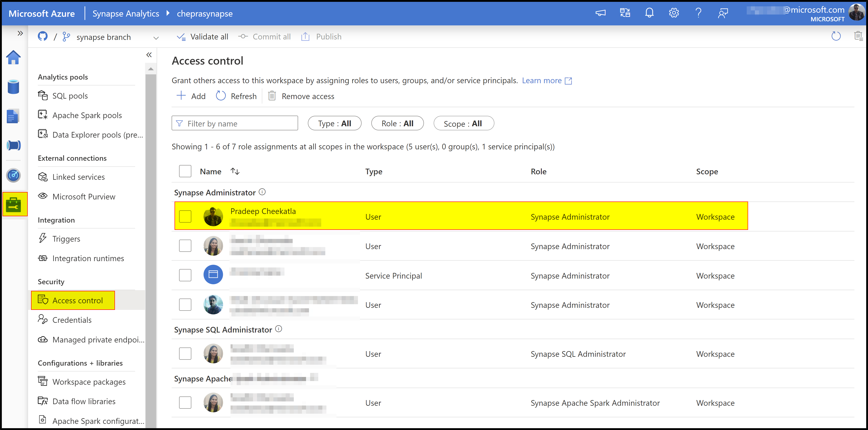Click the Add button to assign a role

(x=191, y=96)
